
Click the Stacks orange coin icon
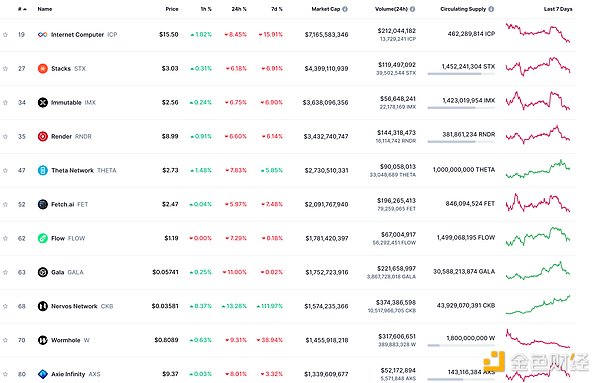tap(42, 68)
